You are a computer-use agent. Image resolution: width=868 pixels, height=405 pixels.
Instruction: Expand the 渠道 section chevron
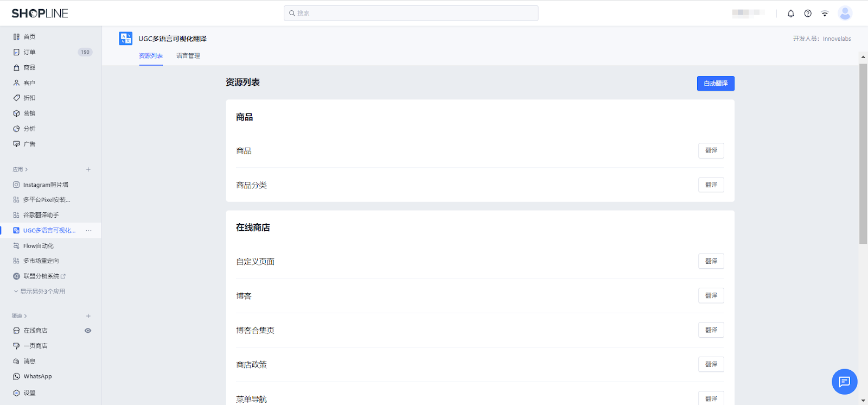click(25, 316)
